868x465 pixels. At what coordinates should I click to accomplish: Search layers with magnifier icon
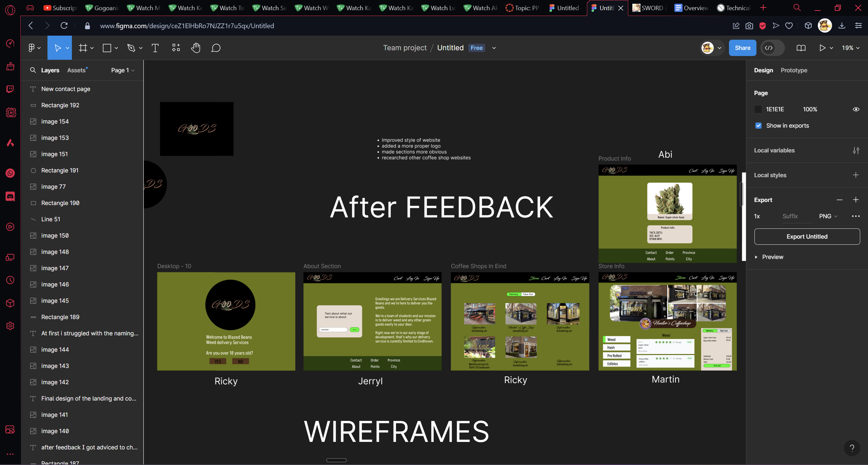[x=33, y=70]
